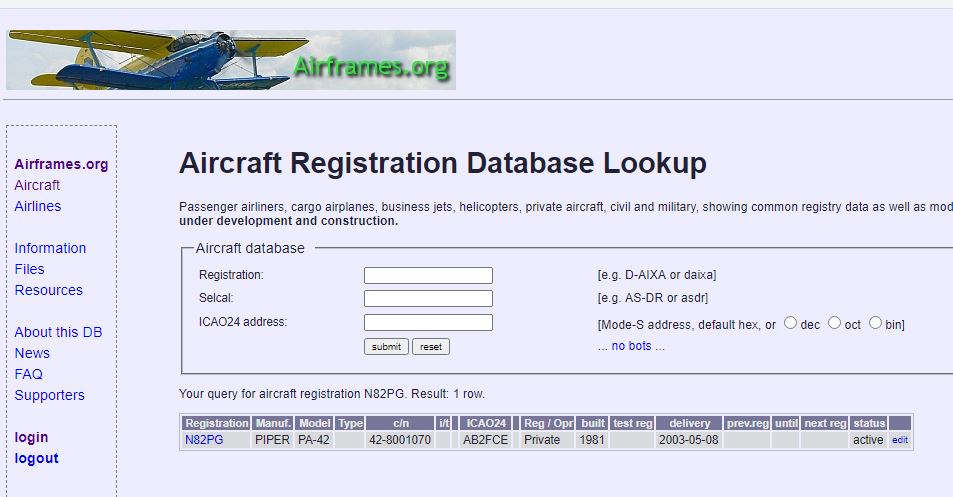Focus the Registration input field
The image size is (953, 497).
point(428,275)
